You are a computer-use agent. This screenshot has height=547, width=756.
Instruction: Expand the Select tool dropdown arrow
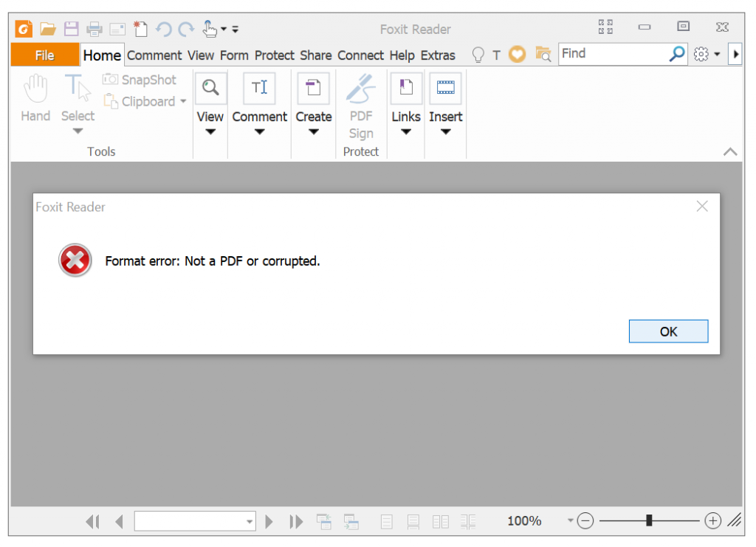tap(78, 131)
